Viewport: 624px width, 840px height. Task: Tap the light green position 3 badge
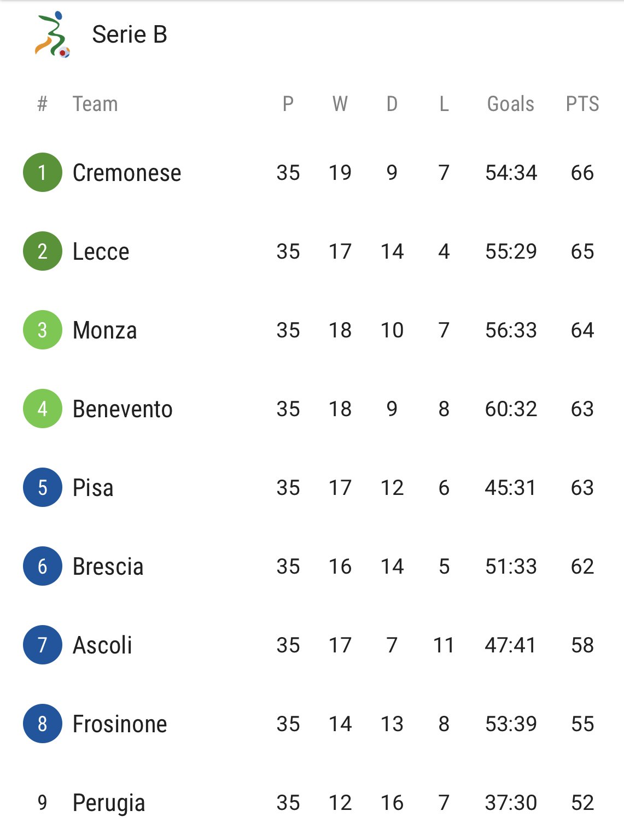[43, 330]
